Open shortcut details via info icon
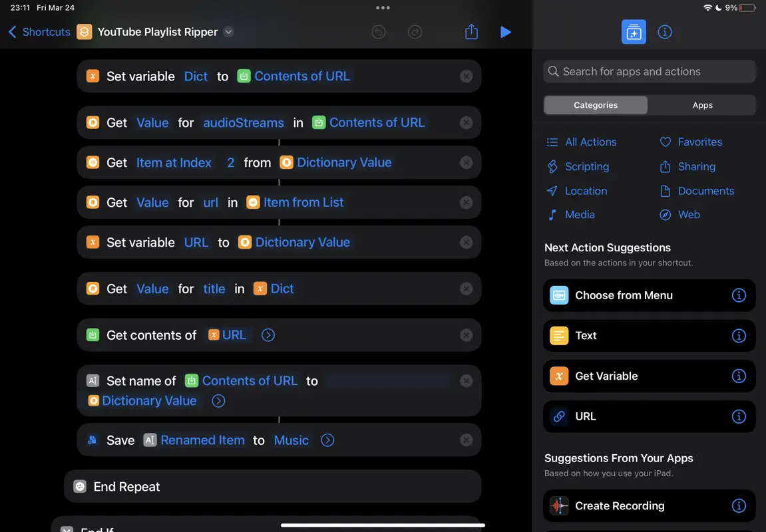This screenshot has width=766, height=532. point(664,31)
